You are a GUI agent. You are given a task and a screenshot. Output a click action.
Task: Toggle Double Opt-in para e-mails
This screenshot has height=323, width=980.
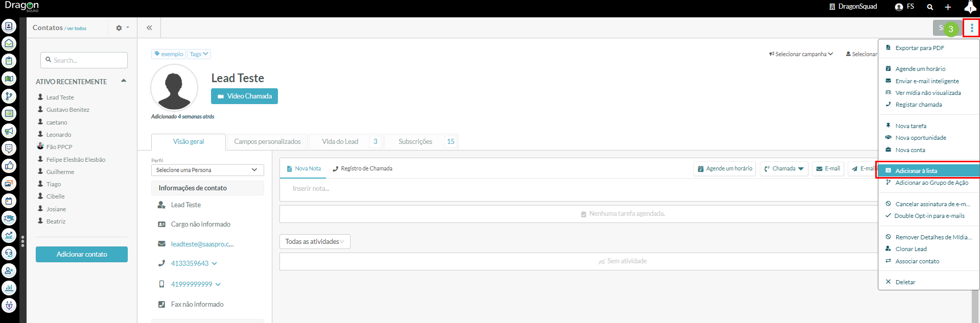coord(928,216)
